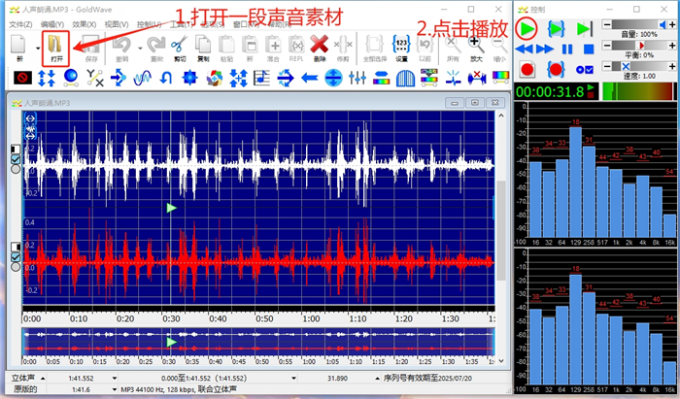Decrease volume with minus button

pos(607,25)
